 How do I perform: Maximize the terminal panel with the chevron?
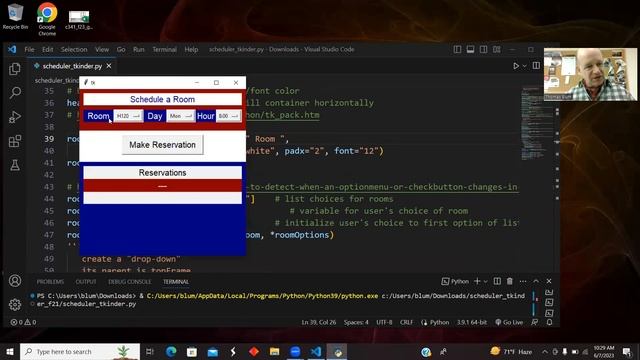point(536,281)
